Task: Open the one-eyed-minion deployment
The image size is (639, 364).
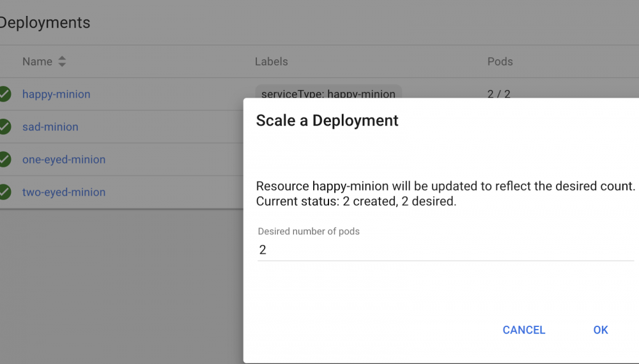Action: click(x=64, y=159)
